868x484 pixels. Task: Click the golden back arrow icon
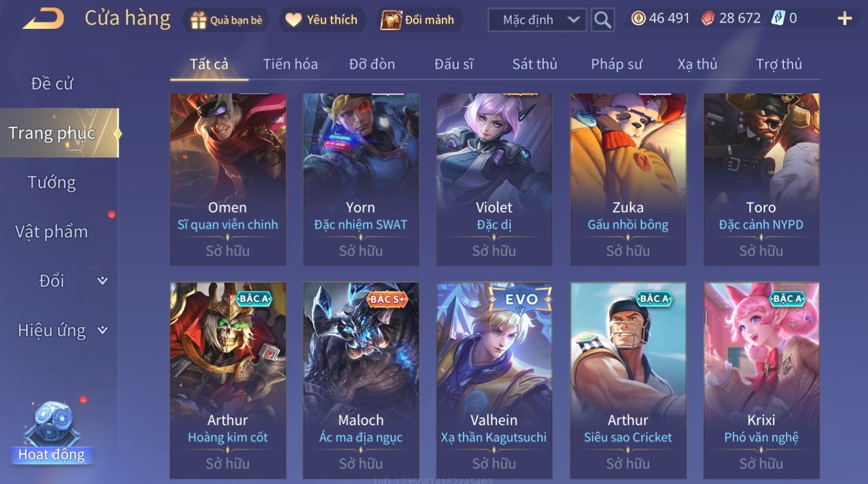(x=43, y=19)
